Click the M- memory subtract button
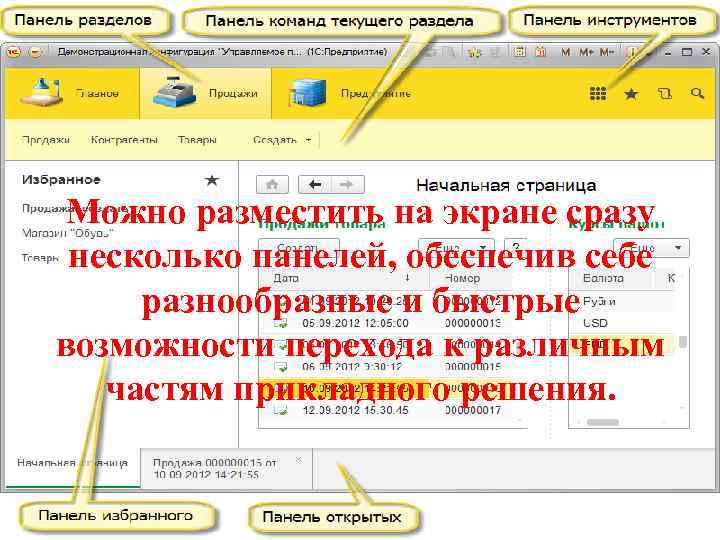The image size is (720, 540). pyautogui.click(x=607, y=52)
